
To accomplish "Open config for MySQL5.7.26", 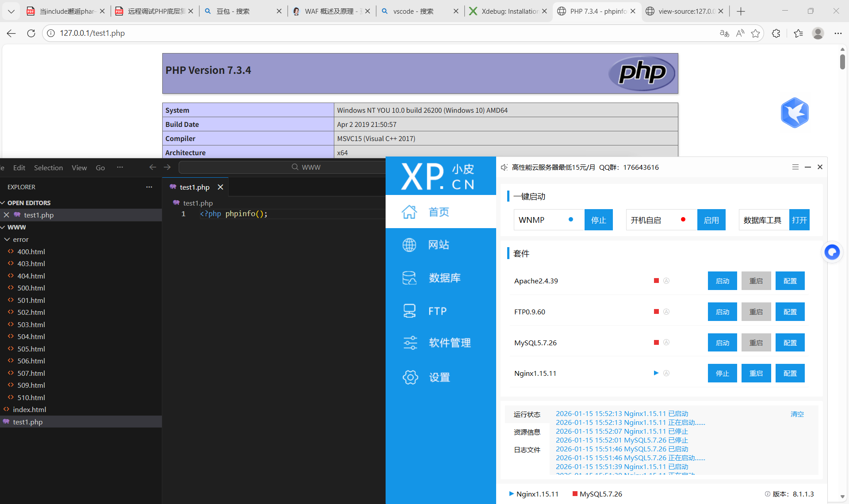I will pos(790,343).
